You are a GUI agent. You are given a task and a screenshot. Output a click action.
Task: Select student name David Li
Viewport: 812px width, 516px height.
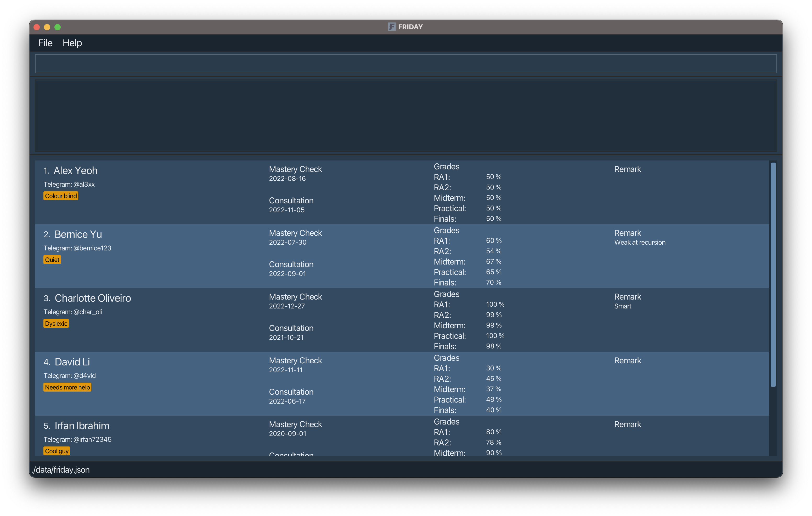point(72,362)
